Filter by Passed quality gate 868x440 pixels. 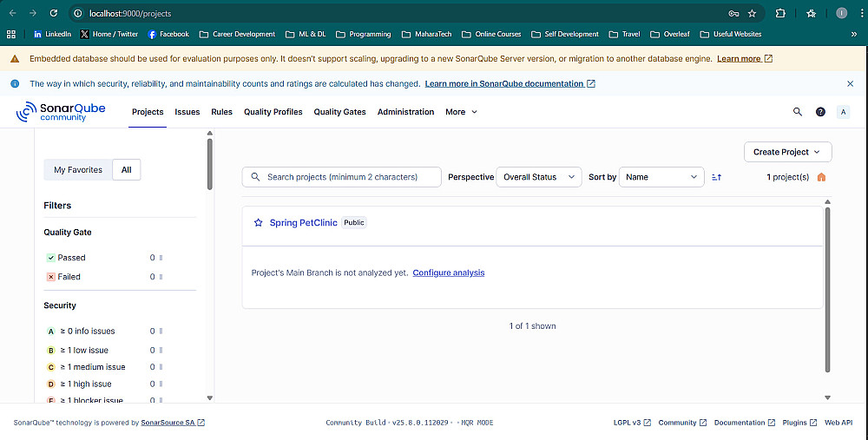[x=71, y=258]
